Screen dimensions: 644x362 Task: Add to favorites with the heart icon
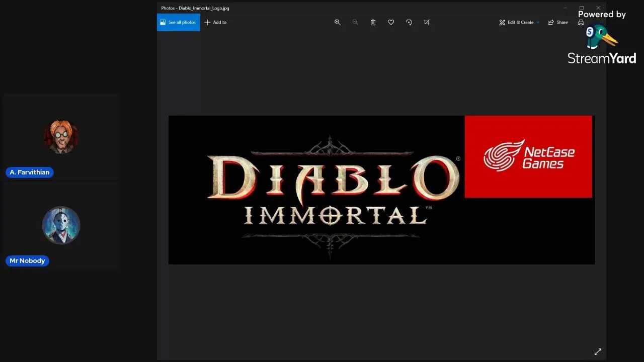tap(391, 22)
